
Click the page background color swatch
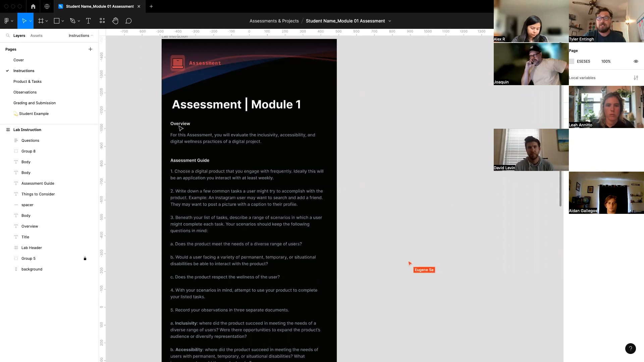pyautogui.click(x=572, y=61)
